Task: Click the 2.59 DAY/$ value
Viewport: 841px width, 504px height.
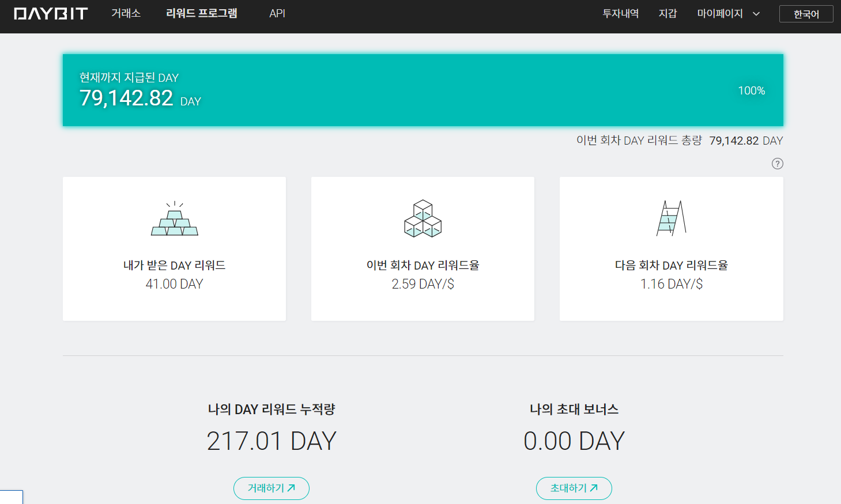Action: [423, 284]
